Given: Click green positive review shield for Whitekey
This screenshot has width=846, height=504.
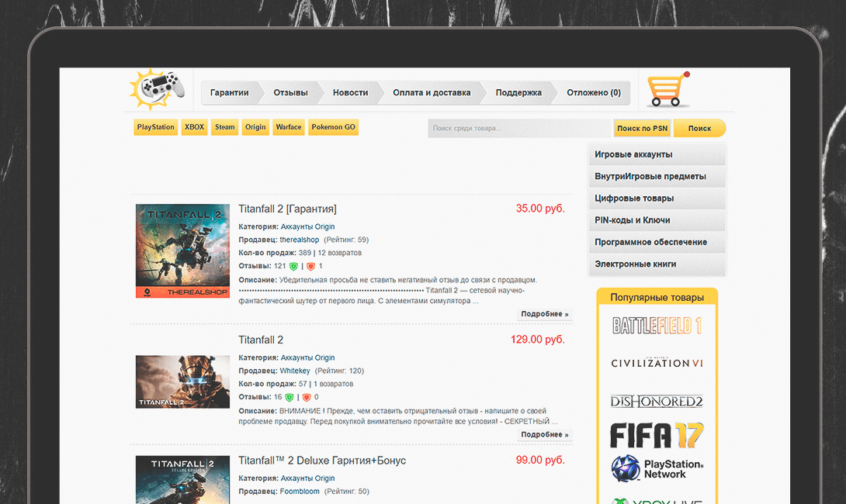Looking at the screenshot, I should point(290,397).
